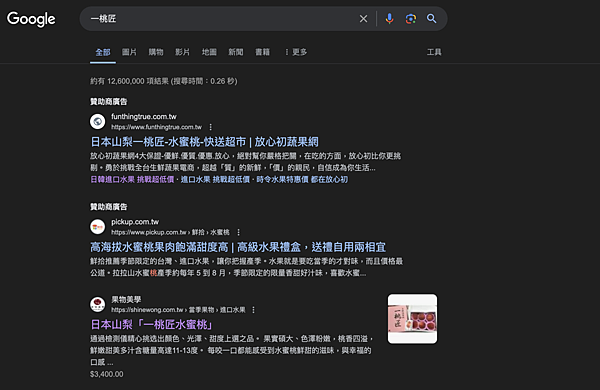Switch to the 地圖 tab
This screenshot has height=390, width=600.
[x=209, y=52]
